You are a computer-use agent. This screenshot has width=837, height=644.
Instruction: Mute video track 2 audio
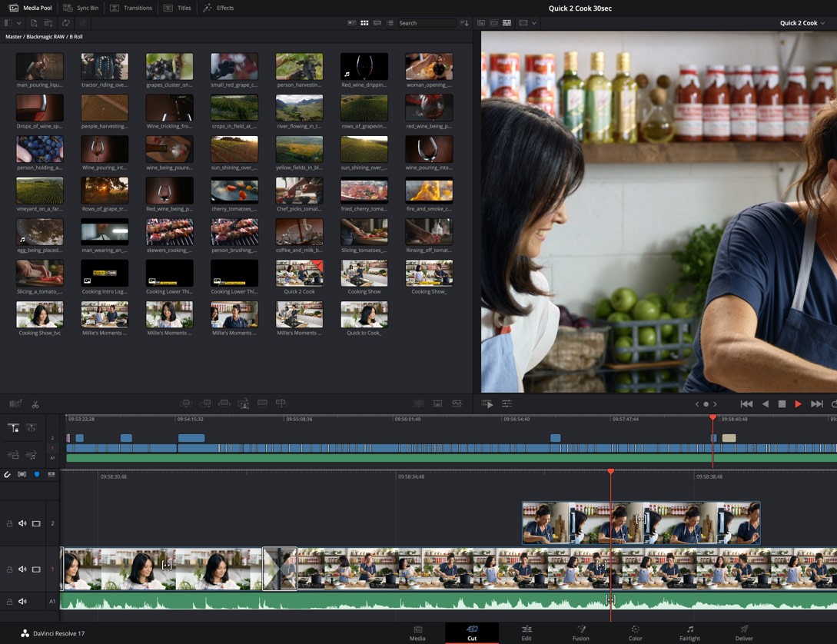tap(22, 523)
